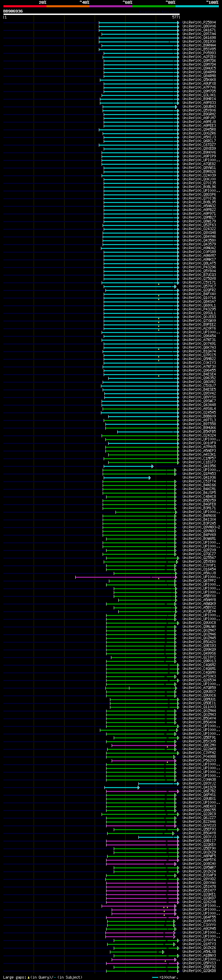Click hit label UniRef100_Q9VN93-2
The width and height of the screenshot is (222, 980).
click(202, 527)
